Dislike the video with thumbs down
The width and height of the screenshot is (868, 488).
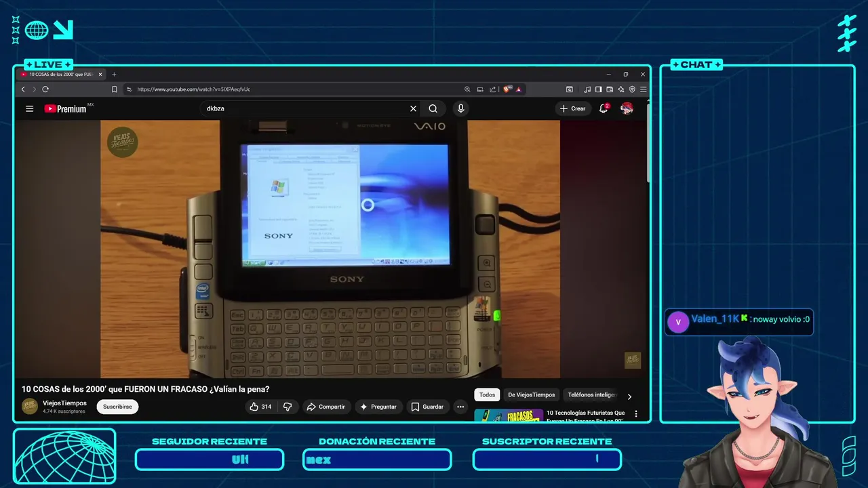(288, 407)
